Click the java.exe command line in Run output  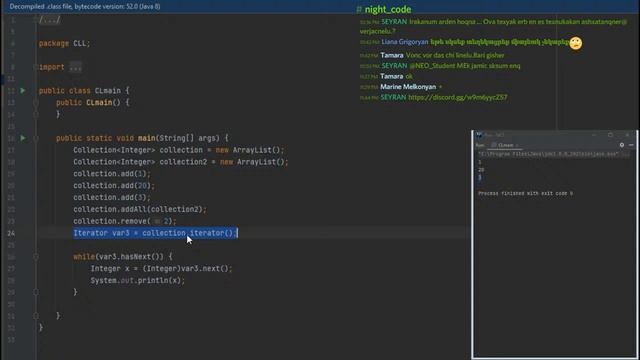[549, 154]
